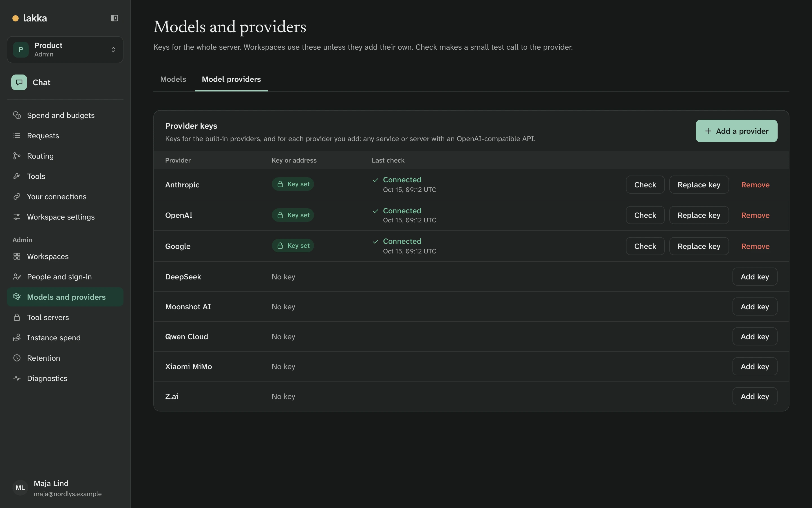
Task: Click the Provider keys heading
Action: pyautogui.click(x=191, y=126)
